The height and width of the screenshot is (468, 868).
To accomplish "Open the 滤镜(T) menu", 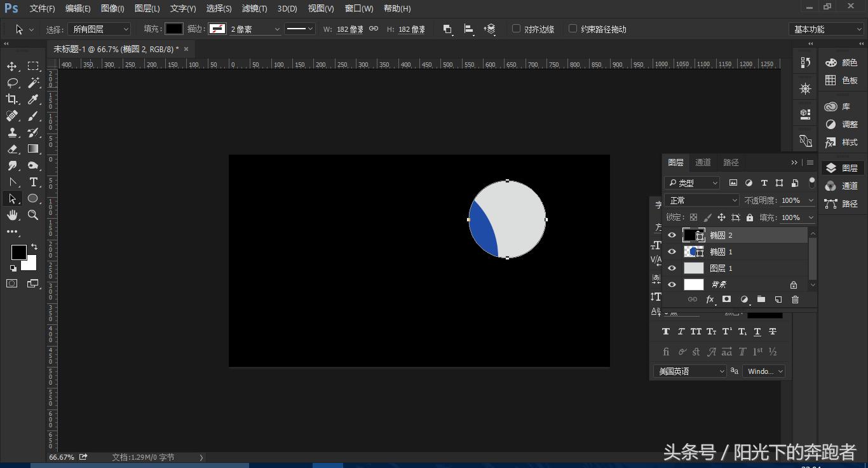I will (x=254, y=8).
